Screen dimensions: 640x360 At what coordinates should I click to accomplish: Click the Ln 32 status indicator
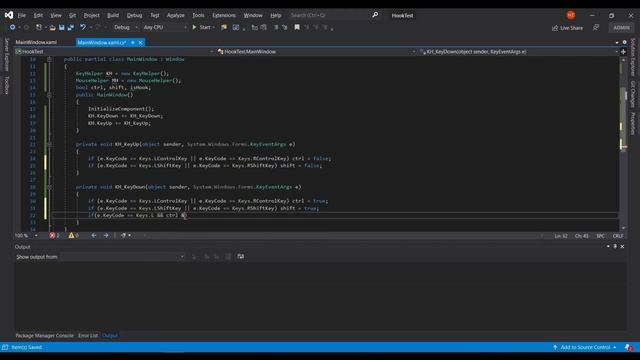pos(561,236)
